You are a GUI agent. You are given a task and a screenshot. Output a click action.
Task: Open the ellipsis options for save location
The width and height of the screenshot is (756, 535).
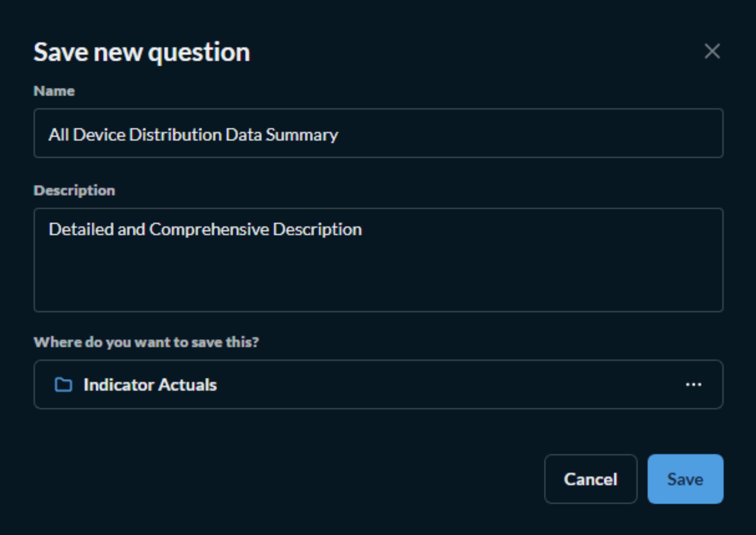click(x=694, y=384)
